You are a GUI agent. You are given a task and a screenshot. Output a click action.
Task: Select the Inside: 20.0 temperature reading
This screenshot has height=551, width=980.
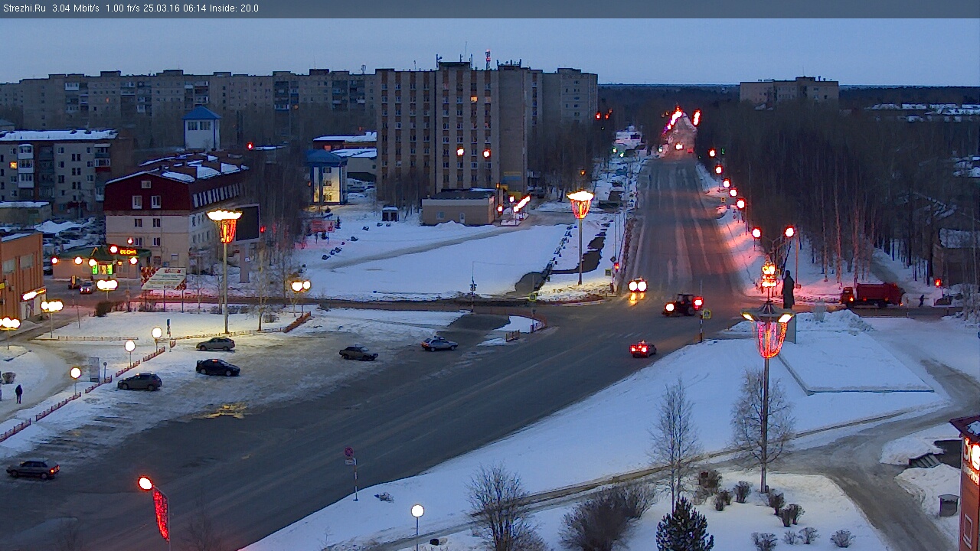234,8
